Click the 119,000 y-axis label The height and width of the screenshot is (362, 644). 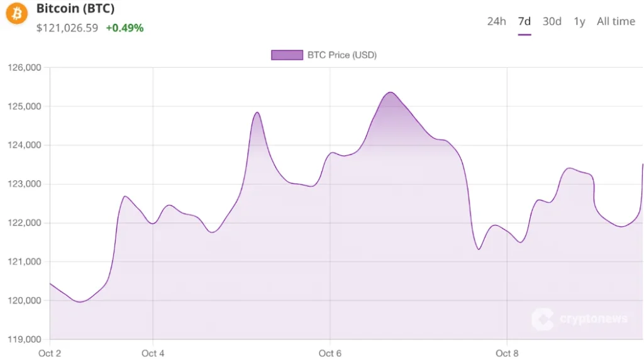[x=24, y=339]
